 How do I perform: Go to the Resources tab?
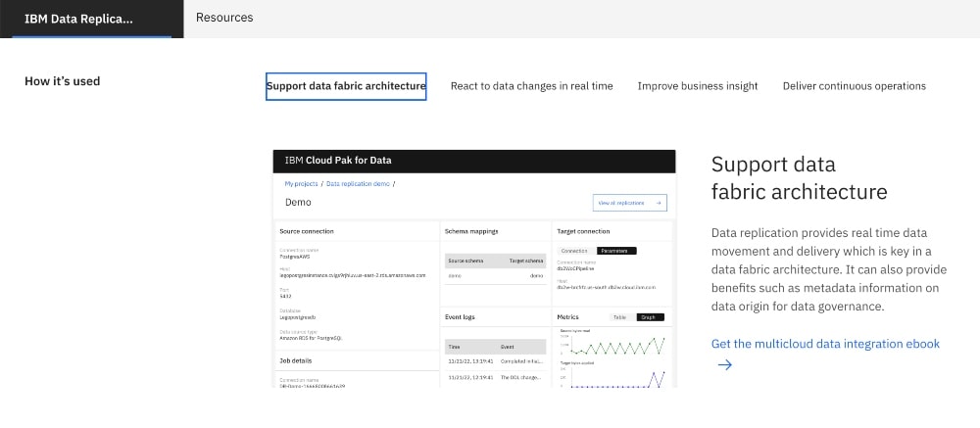pyautogui.click(x=224, y=18)
